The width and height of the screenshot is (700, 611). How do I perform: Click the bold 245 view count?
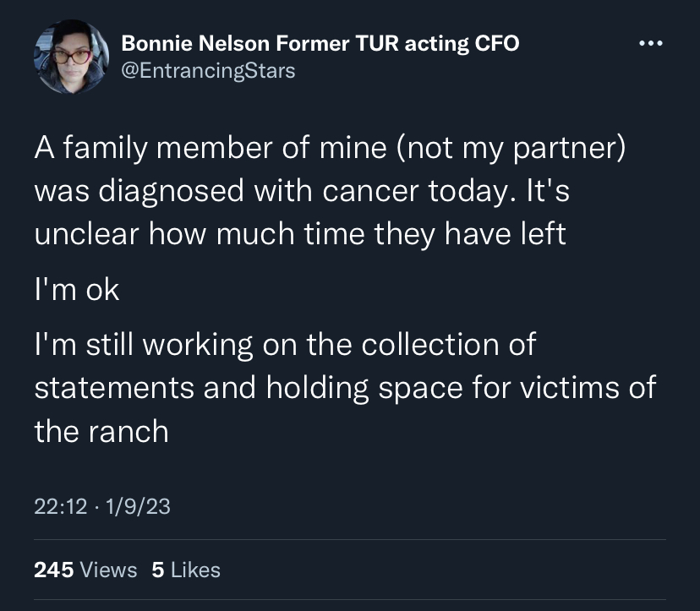pyautogui.click(x=53, y=570)
